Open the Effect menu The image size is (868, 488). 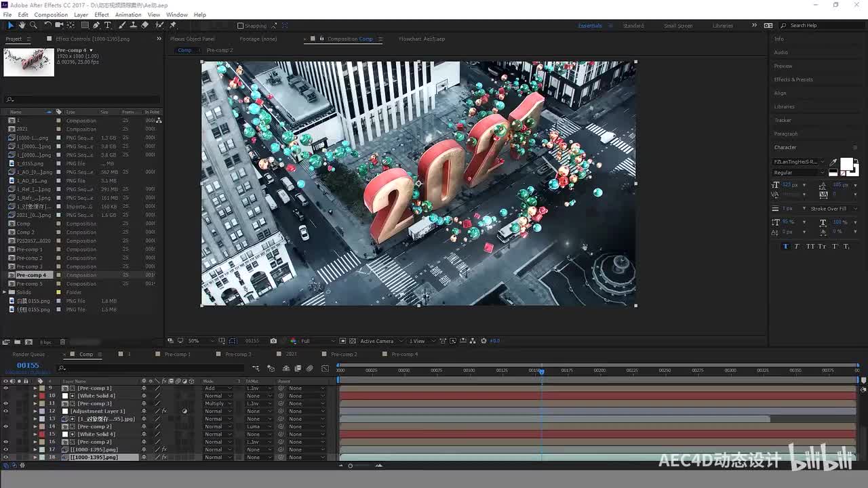(102, 14)
